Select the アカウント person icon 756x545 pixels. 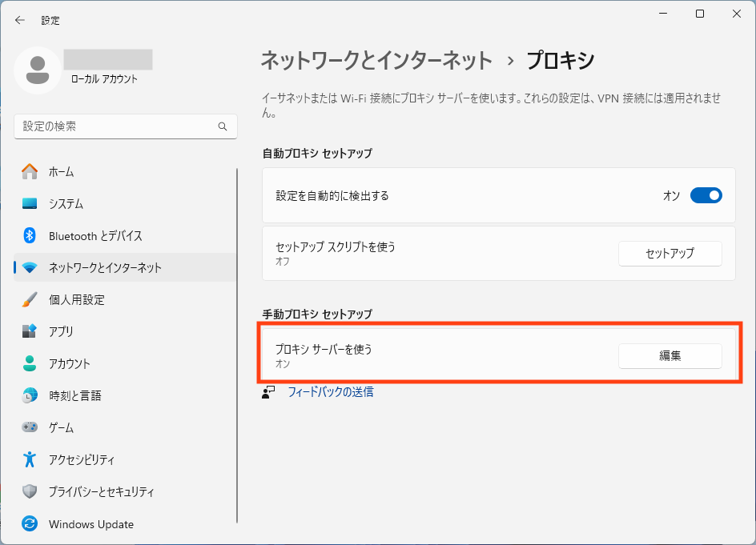(x=30, y=363)
